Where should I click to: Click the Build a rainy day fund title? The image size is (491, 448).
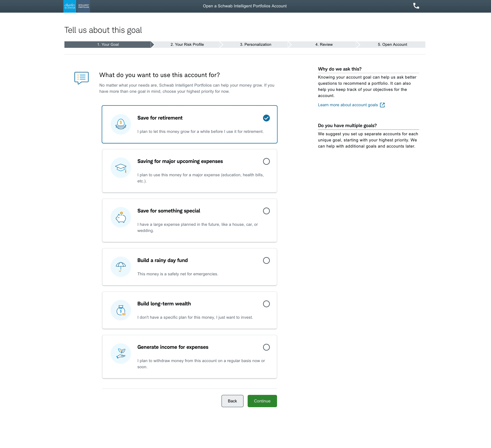(x=163, y=260)
